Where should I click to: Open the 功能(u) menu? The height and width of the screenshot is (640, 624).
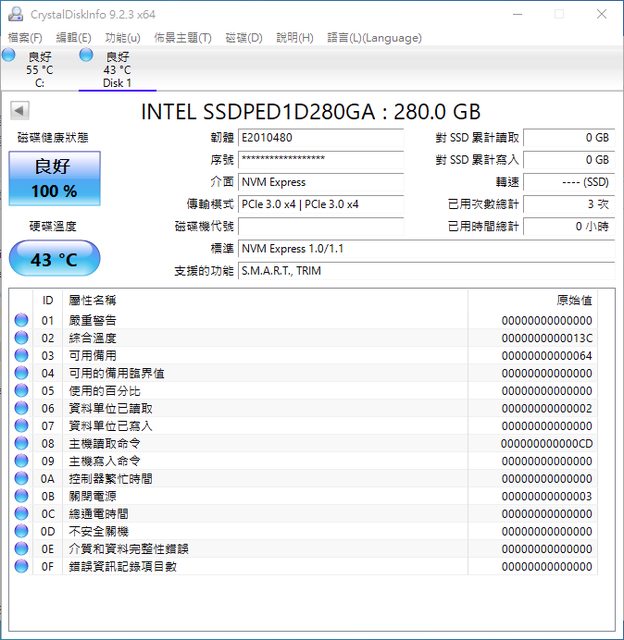click(122, 38)
